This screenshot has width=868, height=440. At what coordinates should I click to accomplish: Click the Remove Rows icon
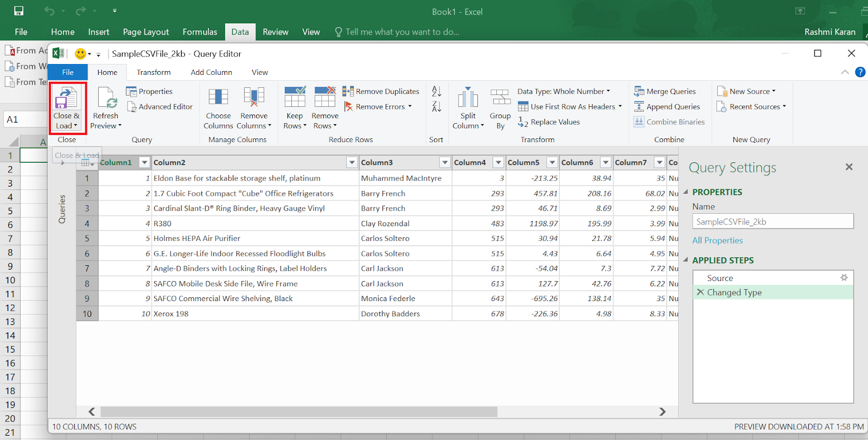point(325,98)
